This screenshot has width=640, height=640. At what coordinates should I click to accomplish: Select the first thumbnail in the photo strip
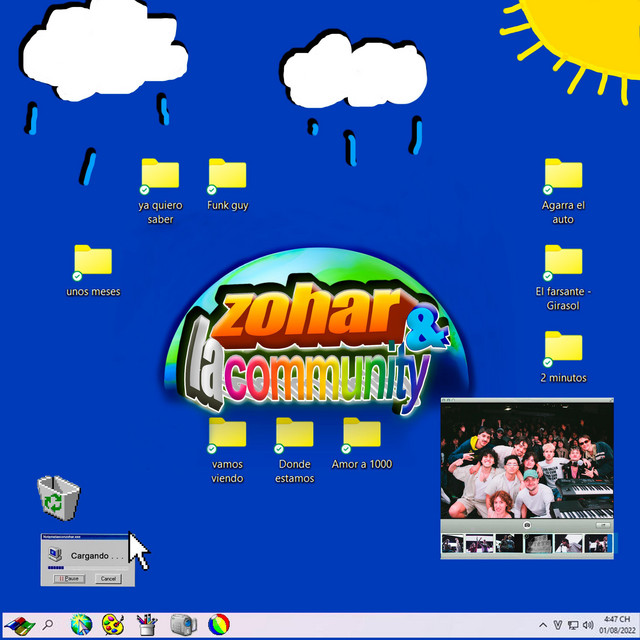[x=453, y=543]
